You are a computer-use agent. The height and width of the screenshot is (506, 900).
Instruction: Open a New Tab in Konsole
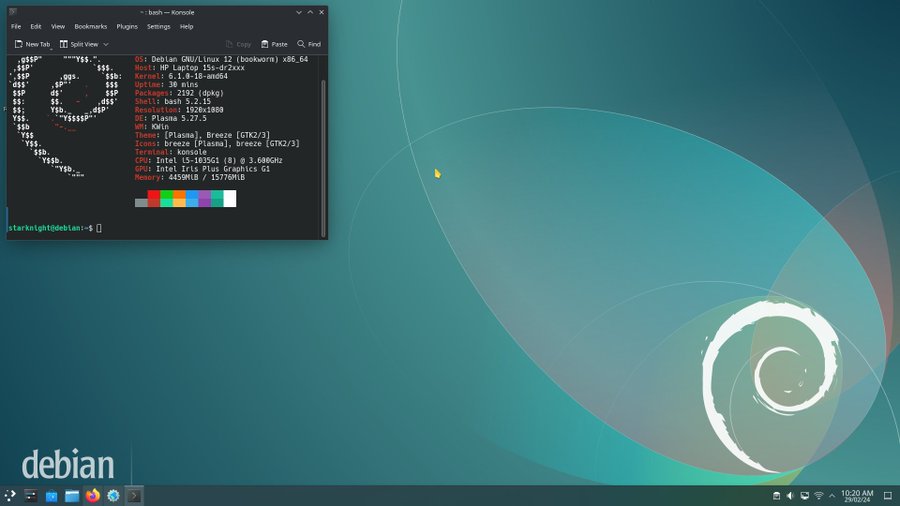point(32,44)
